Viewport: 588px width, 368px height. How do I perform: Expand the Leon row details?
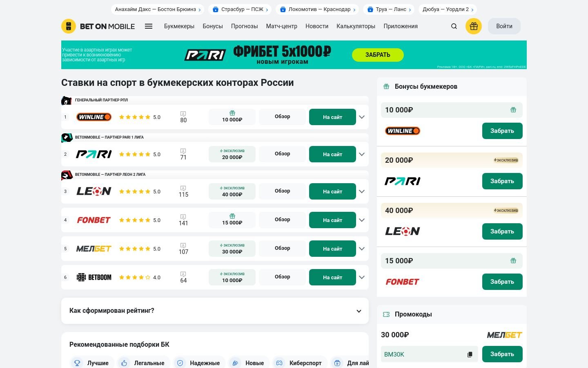click(x=362, y=191)
